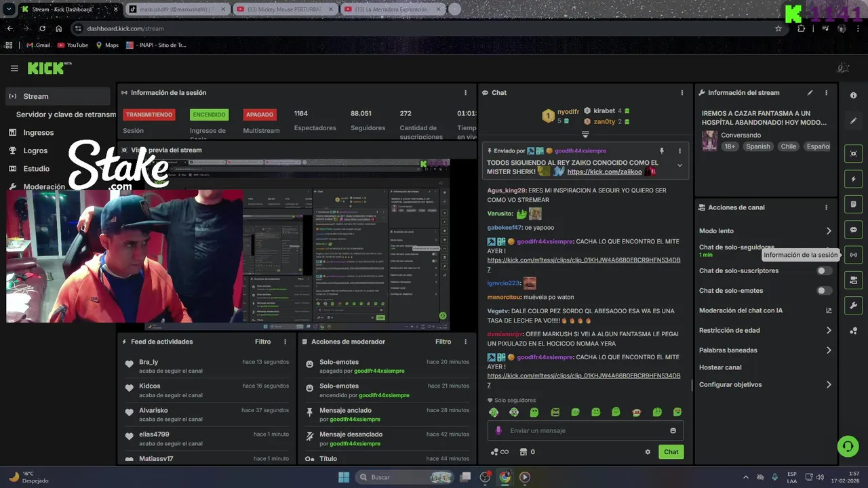This screenshot has width=868, height=488.
Task: Open Información del stream three-dot menu
Action: click(x=826, y=93)
